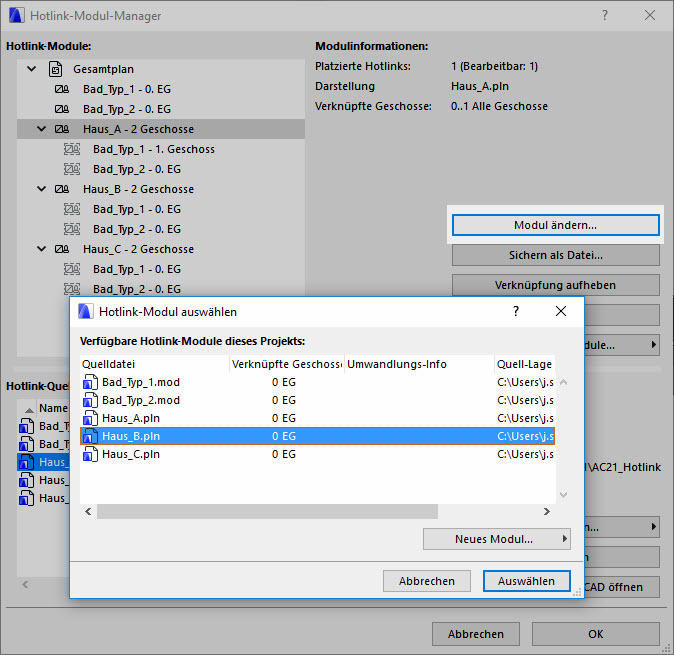
Task: Collapse the Haus_C - 2 Geschosse node
Action: click(x=41, y=249)
